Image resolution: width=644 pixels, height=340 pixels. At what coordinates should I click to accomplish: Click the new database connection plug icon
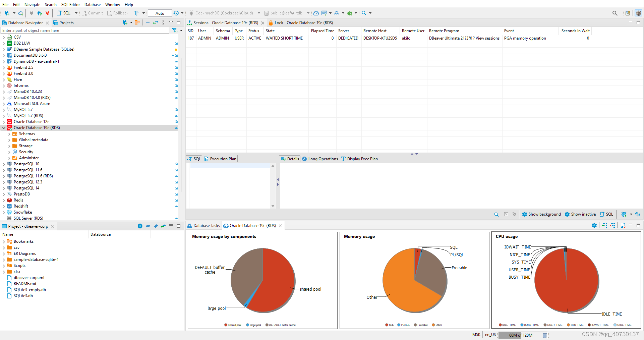click(x=7, y=13)
